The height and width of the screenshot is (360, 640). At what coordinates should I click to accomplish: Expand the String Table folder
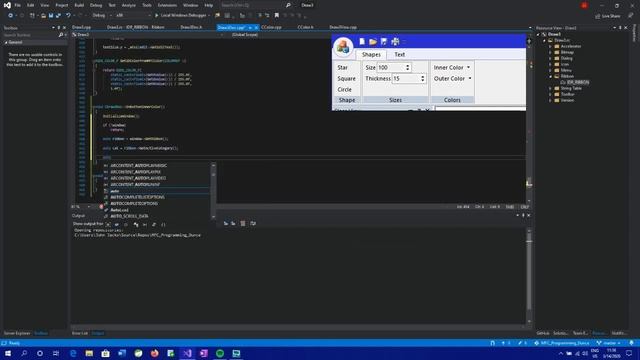(x=550, y=88)
